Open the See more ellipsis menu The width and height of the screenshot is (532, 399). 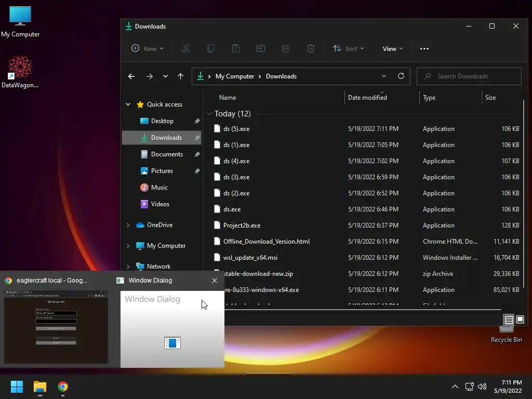pyautogui.click(x=424, y=48)
